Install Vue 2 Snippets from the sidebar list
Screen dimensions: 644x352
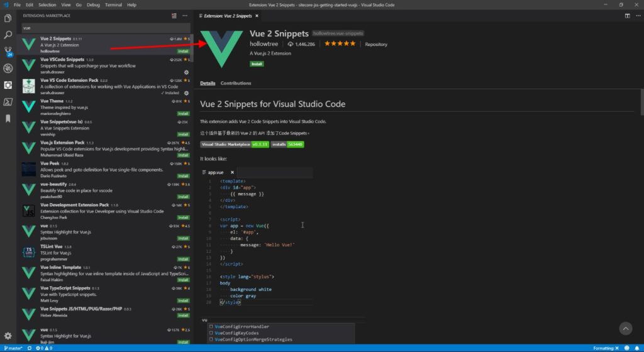(x=183, y=52)
